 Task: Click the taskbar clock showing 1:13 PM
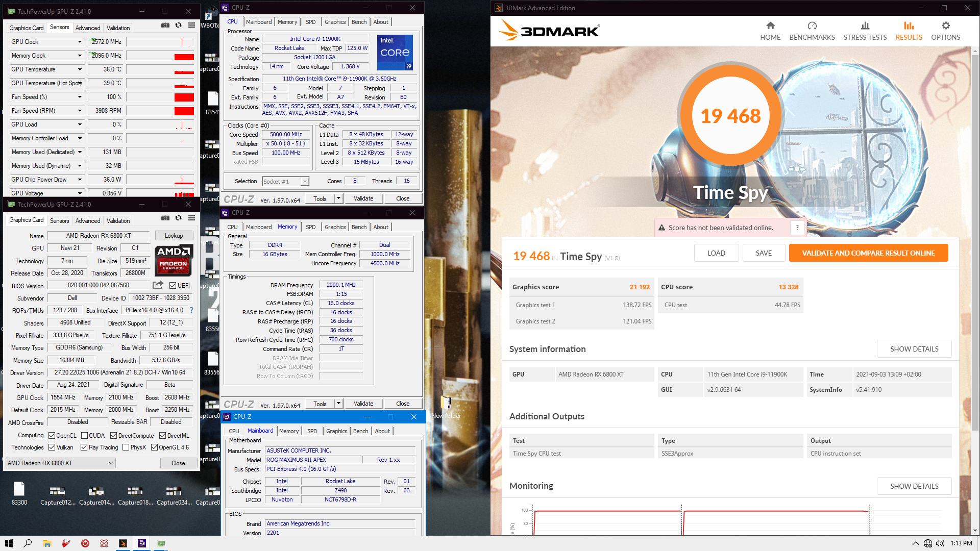[962, 543]
